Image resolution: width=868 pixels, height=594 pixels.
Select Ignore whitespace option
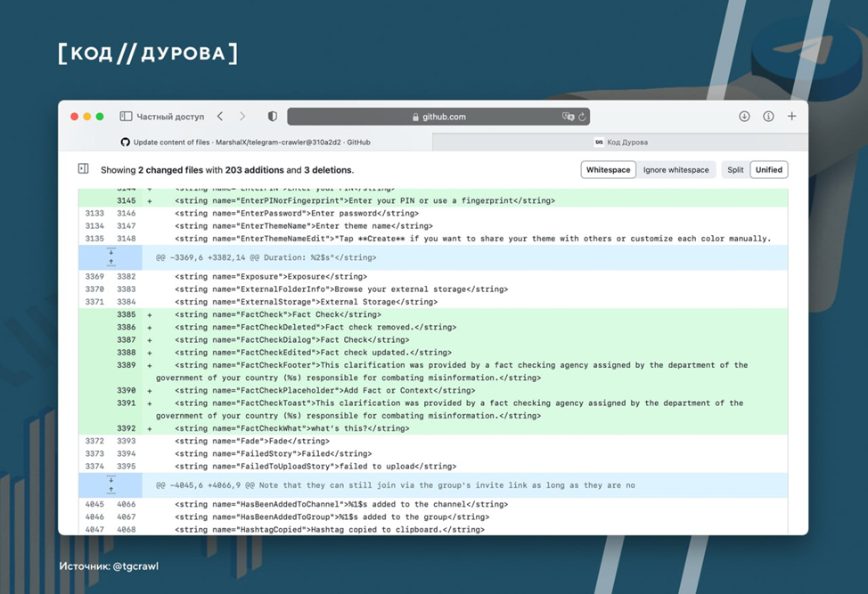[x=676, y=170]
